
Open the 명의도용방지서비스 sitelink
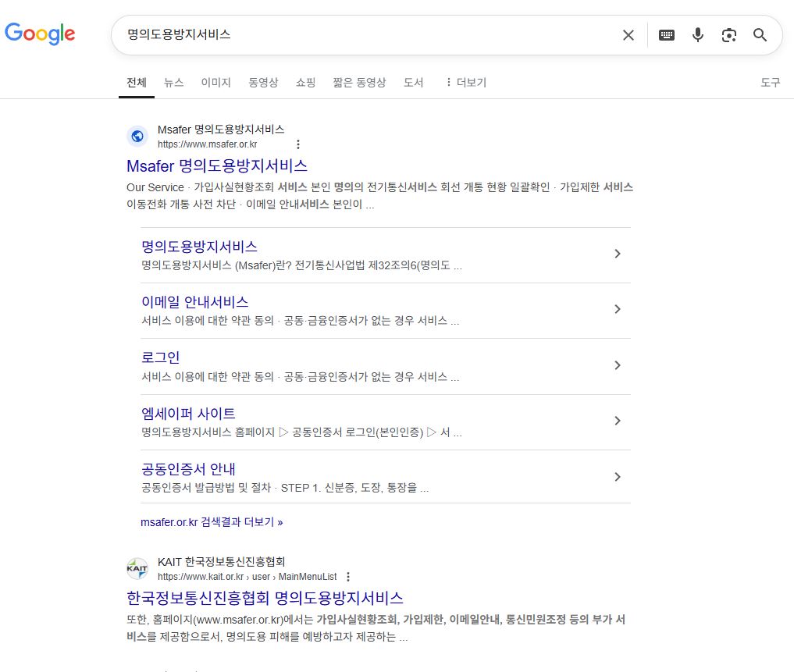coord(200,247)
